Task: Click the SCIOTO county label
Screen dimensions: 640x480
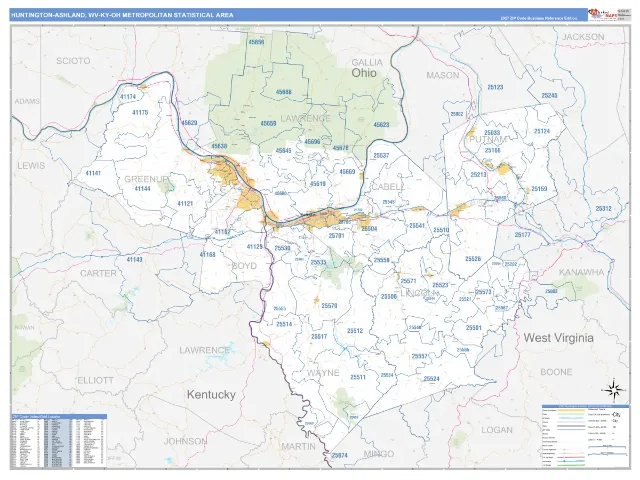Action: click(x=73, y=61)
